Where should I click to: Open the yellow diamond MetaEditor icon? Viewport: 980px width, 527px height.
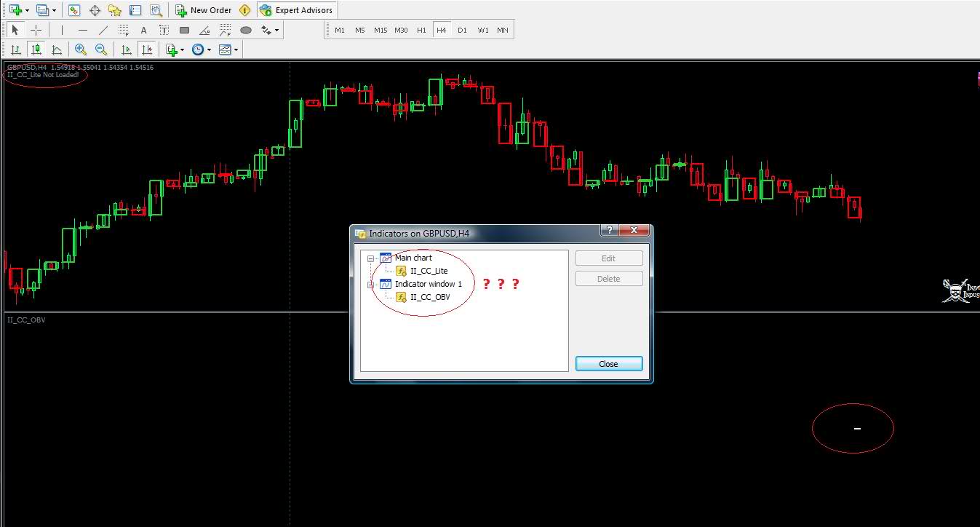click(x=245, y=10)
